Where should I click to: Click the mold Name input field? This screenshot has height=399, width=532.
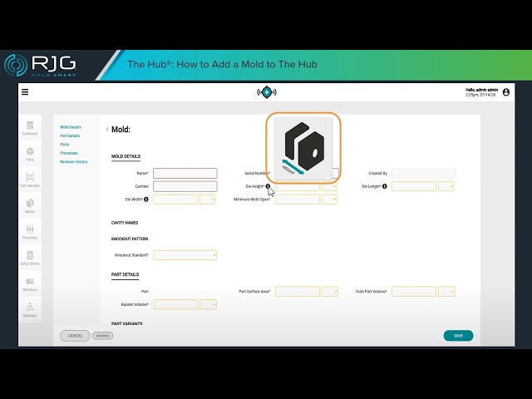point(185,173)
